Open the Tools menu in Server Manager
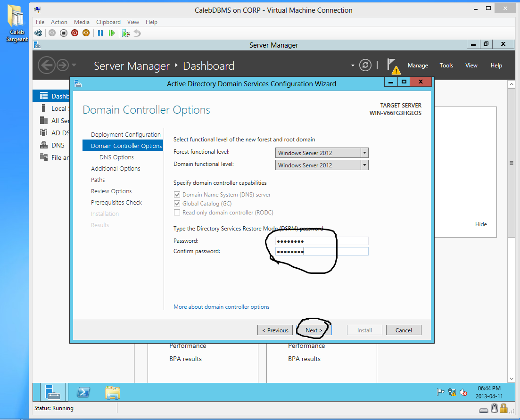The height and width of the screenshot is (420, 520). pos(446,66)
